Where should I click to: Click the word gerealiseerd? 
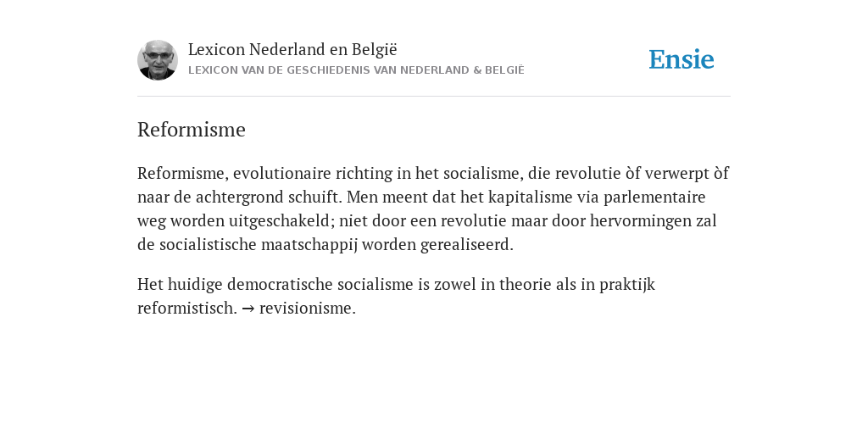coord(467,245)
